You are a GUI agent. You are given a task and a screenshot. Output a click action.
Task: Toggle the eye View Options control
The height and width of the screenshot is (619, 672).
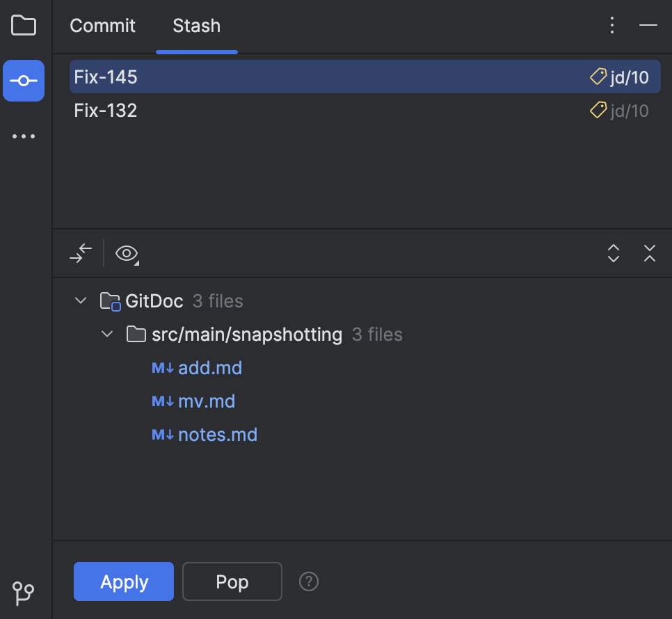tap(124, 253)
